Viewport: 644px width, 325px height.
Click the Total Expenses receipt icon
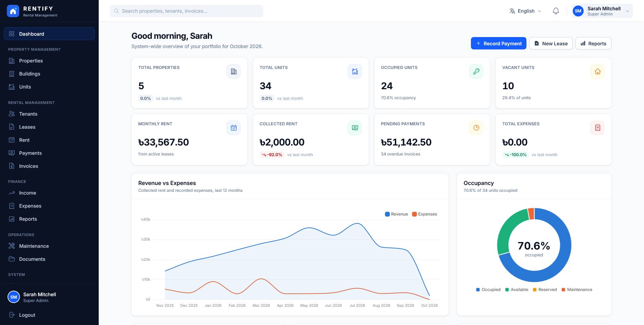click(598, 128)
